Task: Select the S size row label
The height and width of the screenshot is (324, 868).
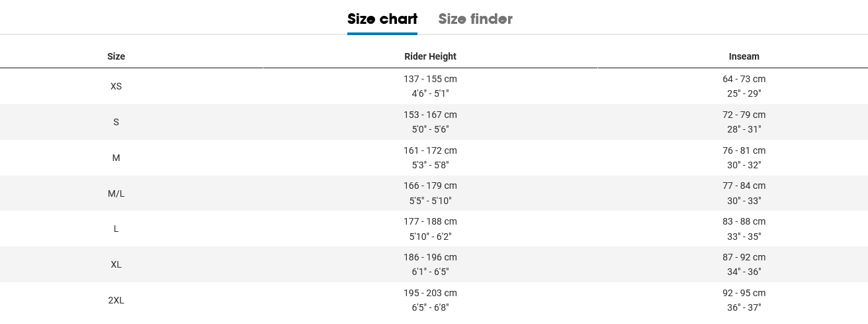Action: [116, 122]
